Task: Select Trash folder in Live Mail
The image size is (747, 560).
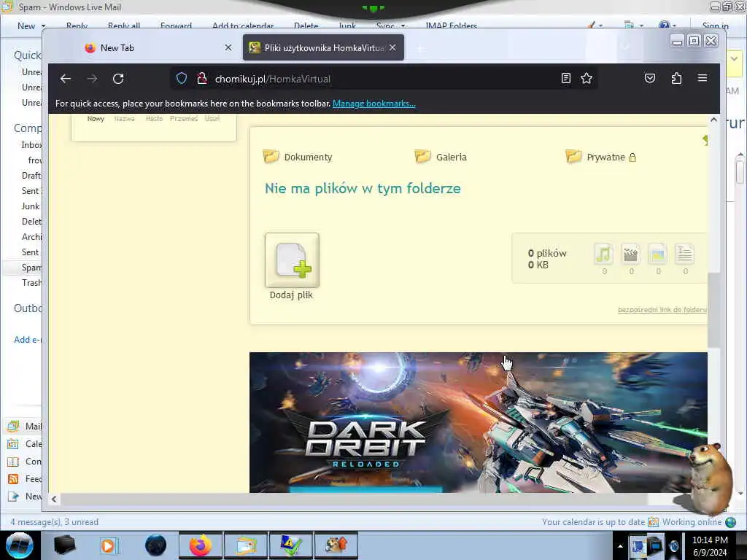Action: 31,283
